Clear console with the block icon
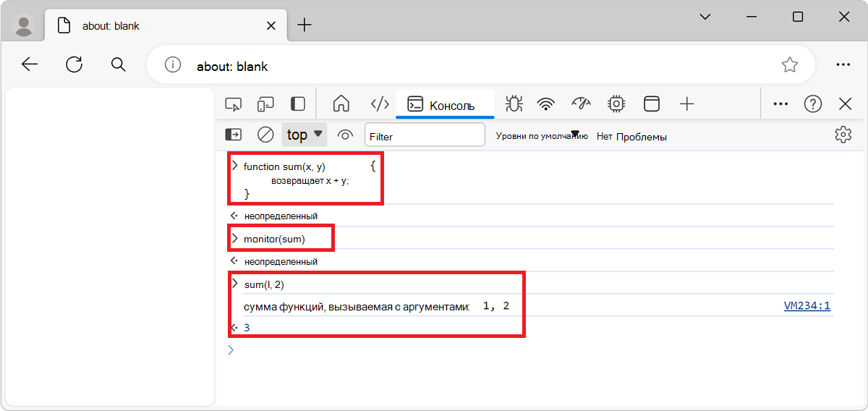This screenshot has width=868, height=411. pos(265,135)
